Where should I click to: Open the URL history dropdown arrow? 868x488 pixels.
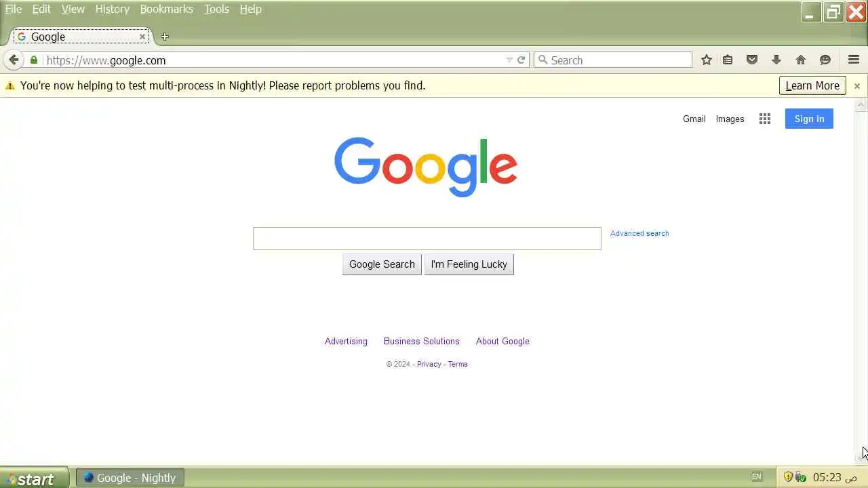click(x=509, y=60)
